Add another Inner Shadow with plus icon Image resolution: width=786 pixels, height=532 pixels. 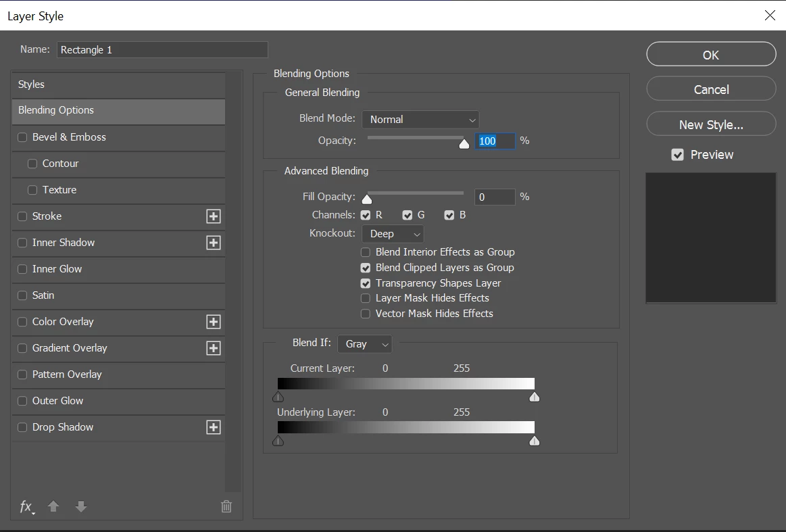pyautogui.click(x=214, y=243)
